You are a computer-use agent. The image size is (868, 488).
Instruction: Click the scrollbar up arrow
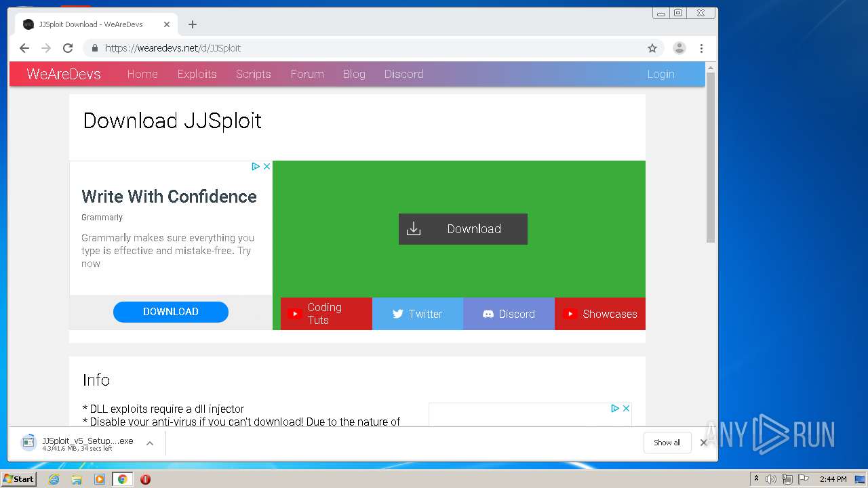[x=711, y=68]
